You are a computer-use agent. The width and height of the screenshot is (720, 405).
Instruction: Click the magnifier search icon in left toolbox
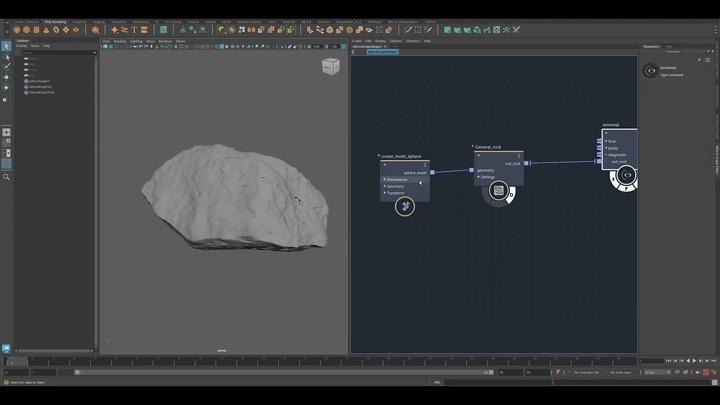6,177
